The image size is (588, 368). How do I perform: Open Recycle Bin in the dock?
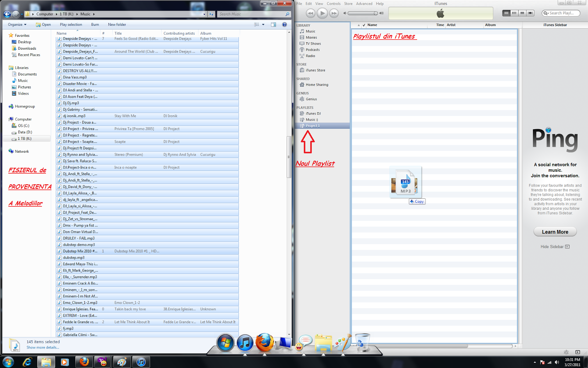click(x=362, y=342)
